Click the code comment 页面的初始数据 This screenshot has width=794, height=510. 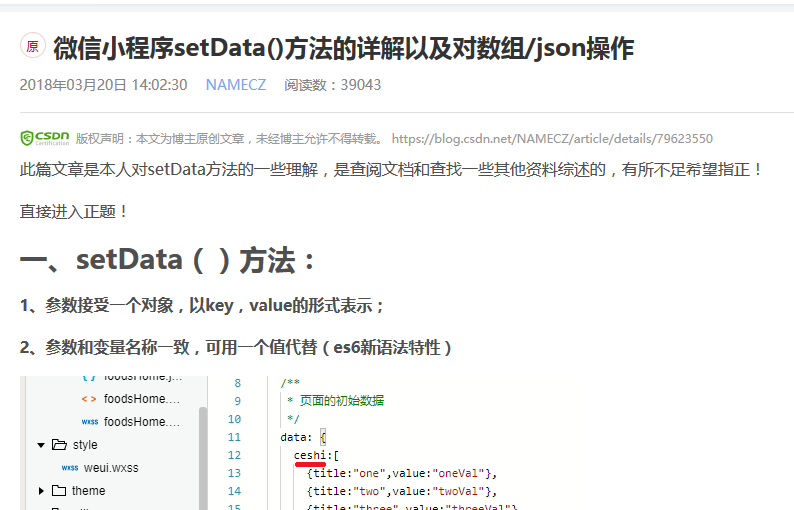(342, 401)
